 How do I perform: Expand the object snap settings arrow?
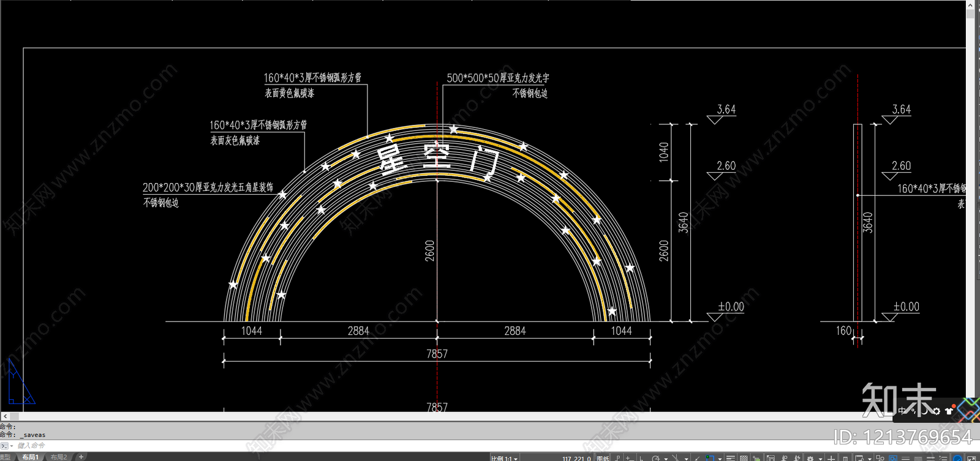pos(720,458)
